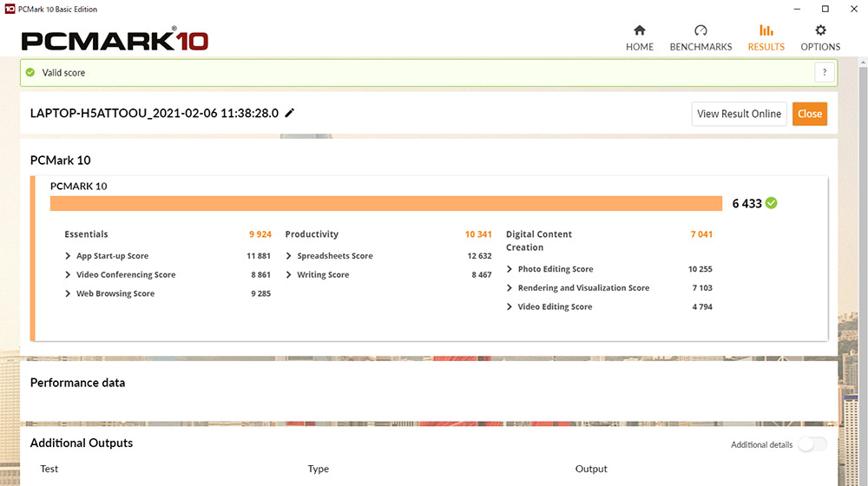Go to the HOME tab

[x=640, y=37]
